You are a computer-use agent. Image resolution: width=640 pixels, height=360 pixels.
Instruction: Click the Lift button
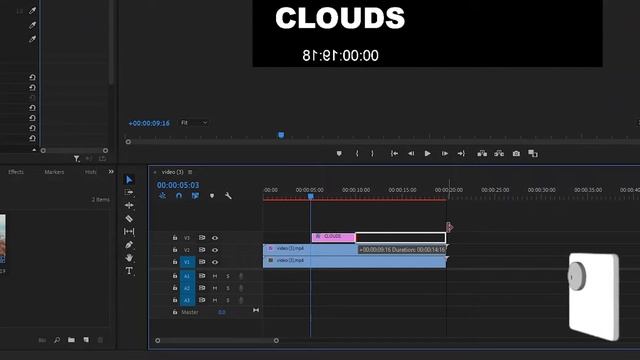click(482, 153)
